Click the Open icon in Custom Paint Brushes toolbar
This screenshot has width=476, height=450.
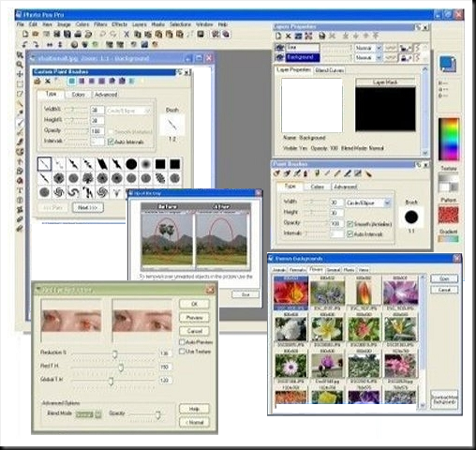[x=37, y=82]
